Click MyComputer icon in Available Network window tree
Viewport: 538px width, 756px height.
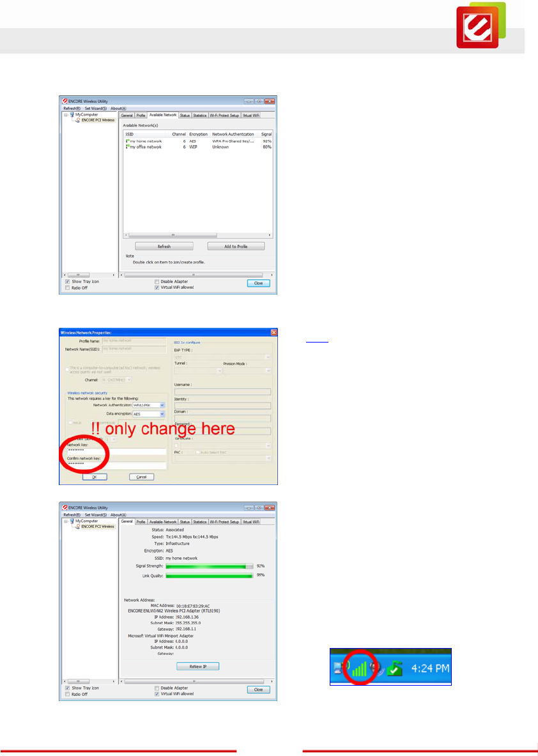72,115
